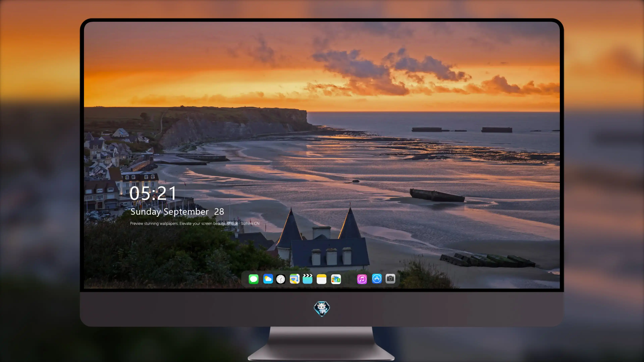The image size is (644, 362).
Task: Open the yellow Notes app
Action: pos(321,279)
